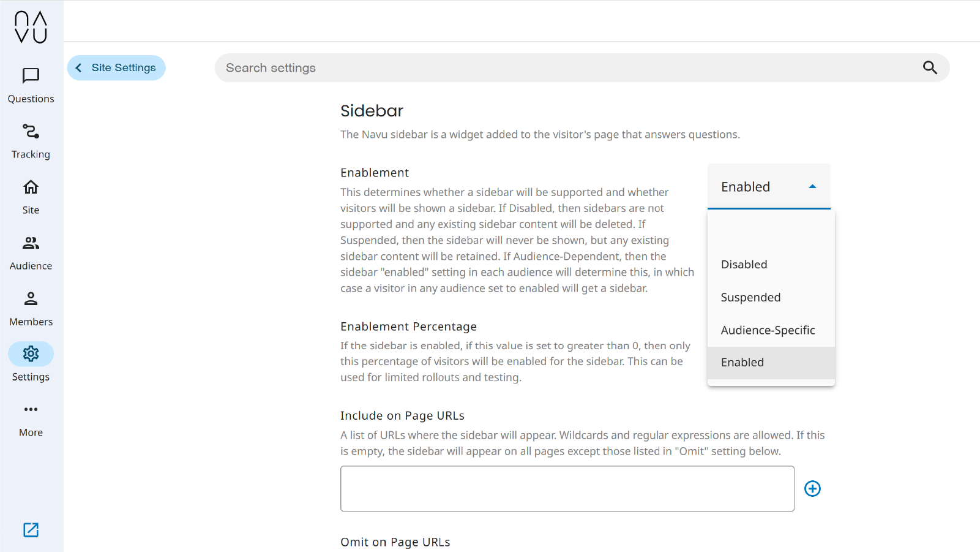The image size is (980, 552).
Task: Select the Disabled option
Action: tap(744, 265)
